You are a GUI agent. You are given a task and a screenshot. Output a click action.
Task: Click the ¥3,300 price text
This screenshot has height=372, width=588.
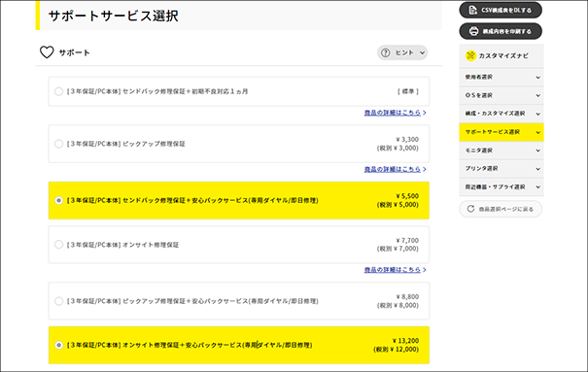(407, 139)
